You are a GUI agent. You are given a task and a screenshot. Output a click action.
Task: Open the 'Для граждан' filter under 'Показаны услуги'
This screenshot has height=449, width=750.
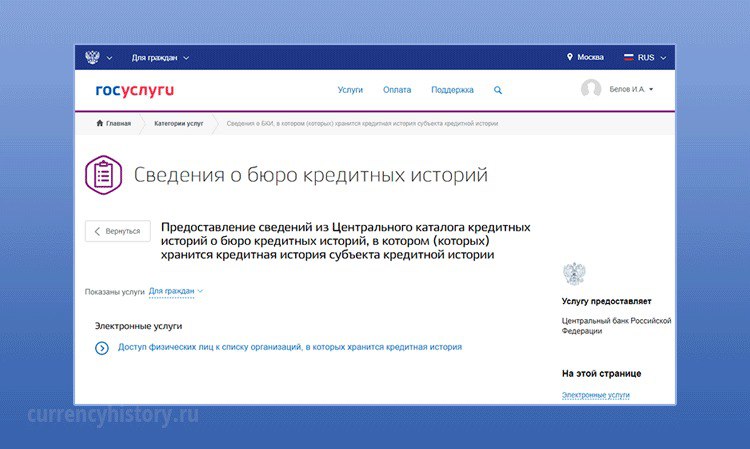(176, 291)
